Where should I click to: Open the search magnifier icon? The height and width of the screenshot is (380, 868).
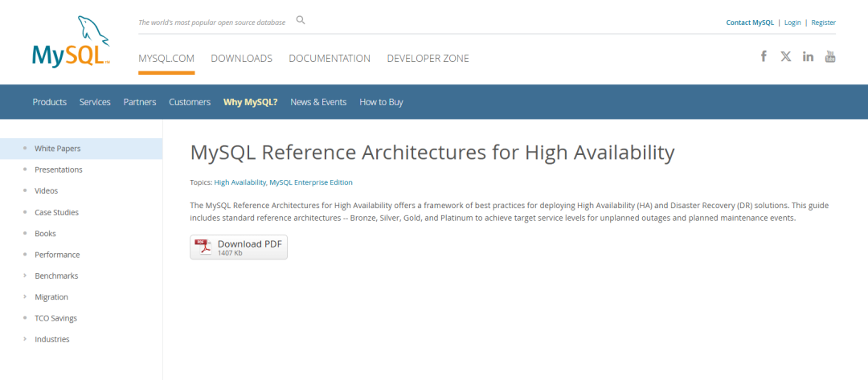[x=301, y=20]
